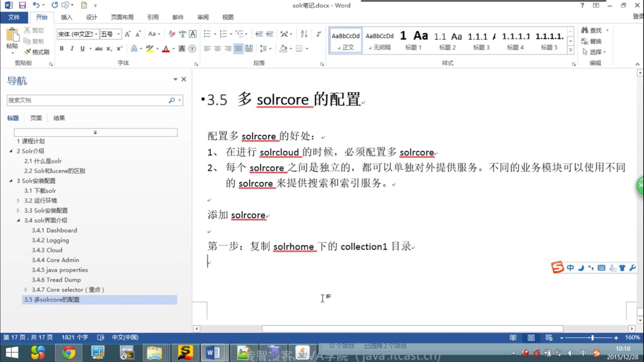Go to 3.4.1 Dashboard heading
The image size is (644, 362).
coord(54,230)
